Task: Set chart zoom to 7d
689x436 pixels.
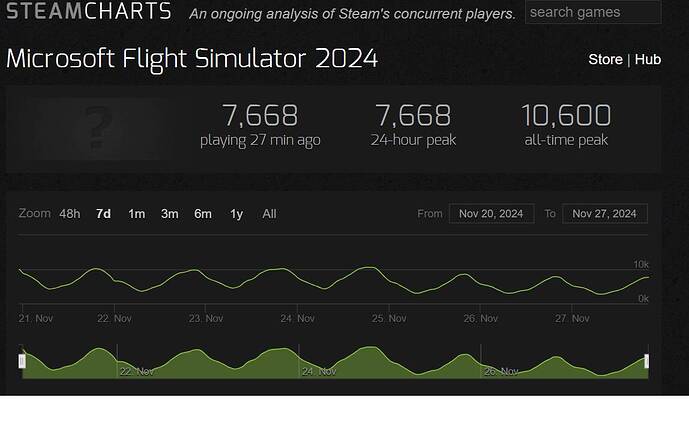Action: 103,214
